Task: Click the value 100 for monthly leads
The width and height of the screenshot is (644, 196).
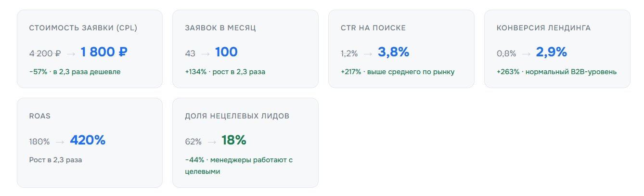Action: pos(226,52)
